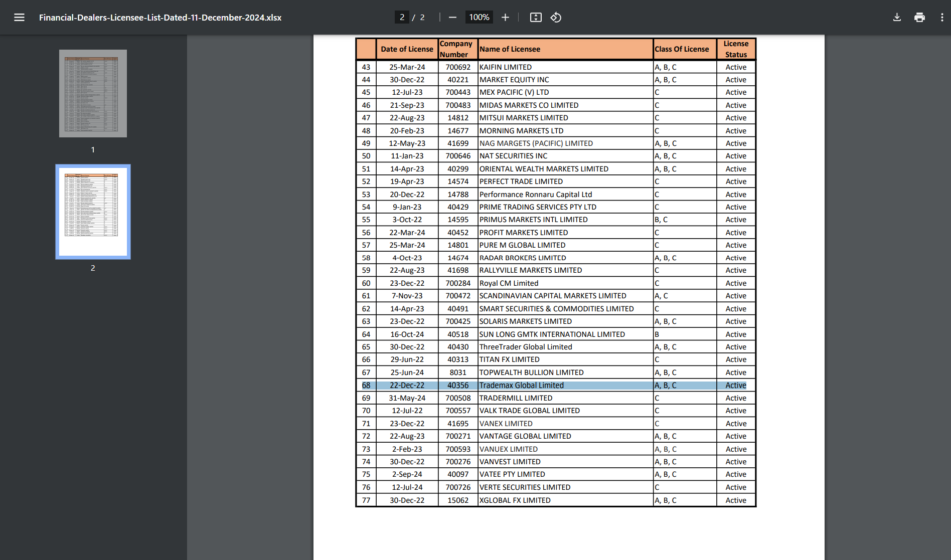This screenshot has height=560, width=951.
Task: Click company number 8031 cell
Action: pyautogui.click(x=458, y=372)
